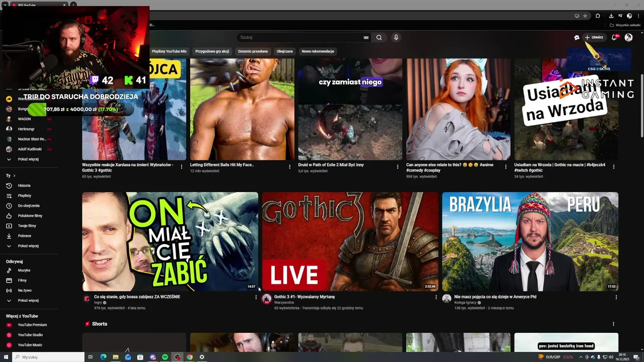Image resolution: width=644 pixels, height=362 pixels.
Task: Open options for Druid w Path of Exile 2
Action: coord(397,167)
